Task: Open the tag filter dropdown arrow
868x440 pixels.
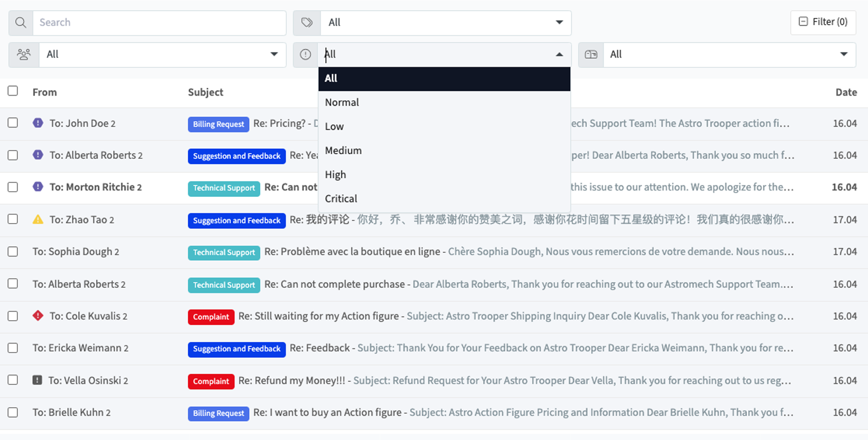Action: point(559,23)
